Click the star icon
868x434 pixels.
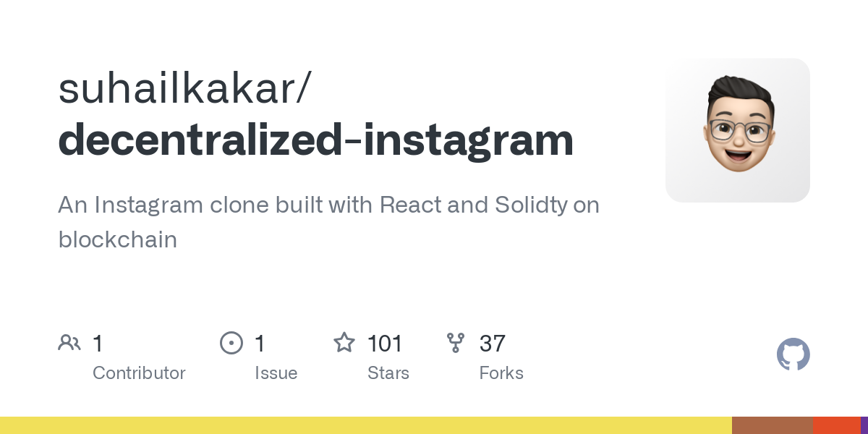344,343
